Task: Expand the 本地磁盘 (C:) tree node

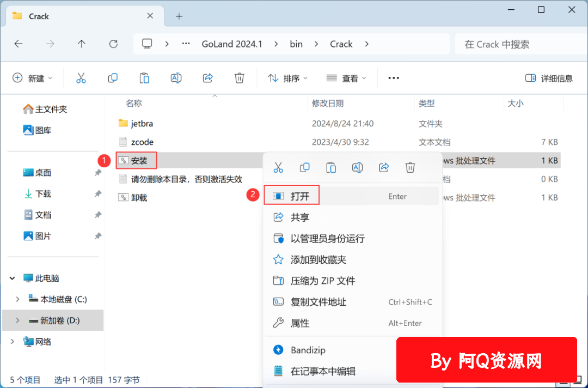Action: [x=17, y=299]
